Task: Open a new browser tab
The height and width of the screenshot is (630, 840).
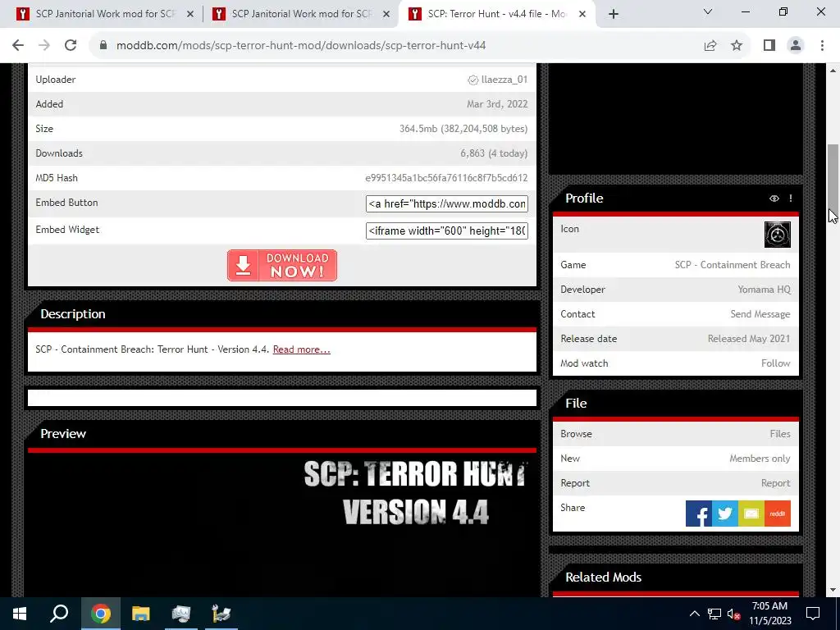Action: pyautogui.click(x=614, y=15)
